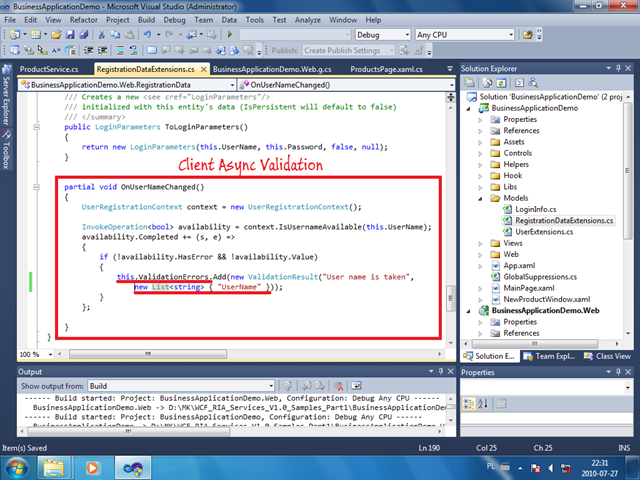This screenshot has height=480, width=640.
Task: Click the Cut scissors icon
Action: (102, 35)
